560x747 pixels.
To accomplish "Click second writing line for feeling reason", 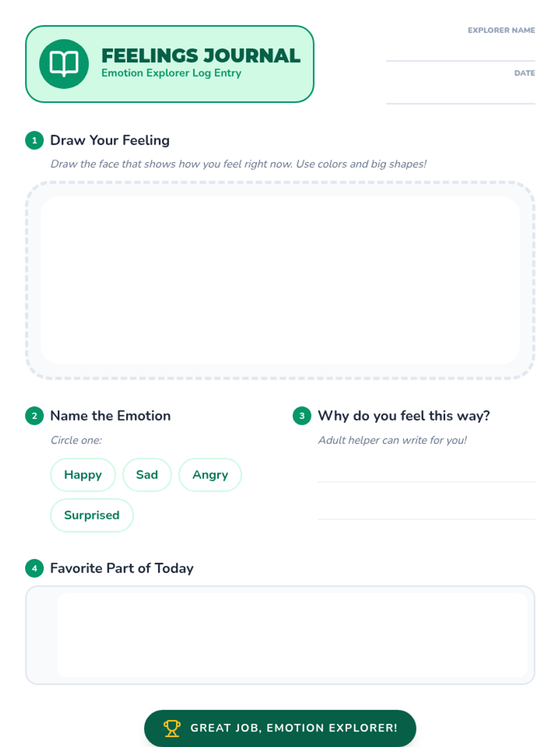I will [x=426, y=509].
